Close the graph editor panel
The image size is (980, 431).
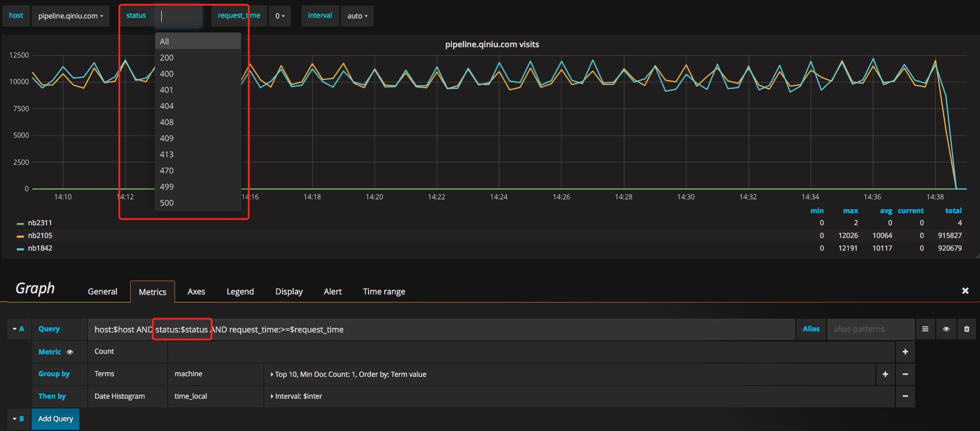965,291
